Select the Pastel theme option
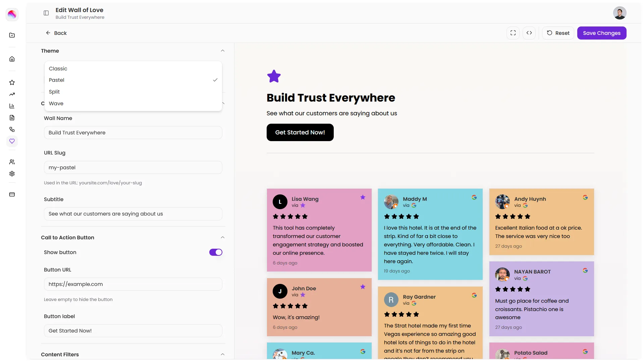The height and width of the screenshot is (362, 644). (x=133, y=80)
